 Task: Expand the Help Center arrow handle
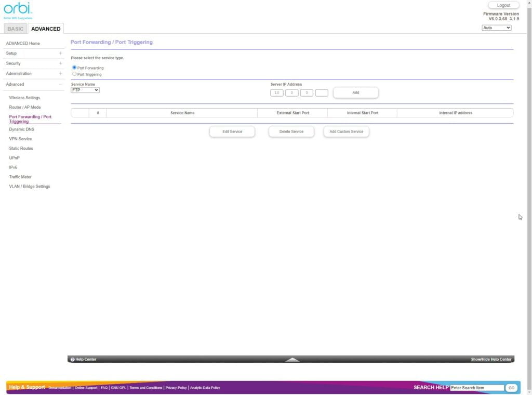pyautogui.click(x=292, y=359)
